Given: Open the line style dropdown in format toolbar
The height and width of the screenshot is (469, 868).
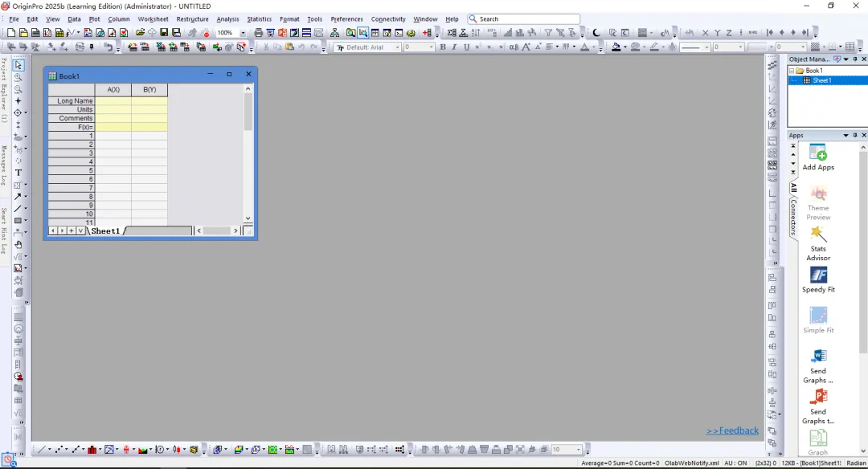Looking at the screenshot, I should [x=706, y=47].
